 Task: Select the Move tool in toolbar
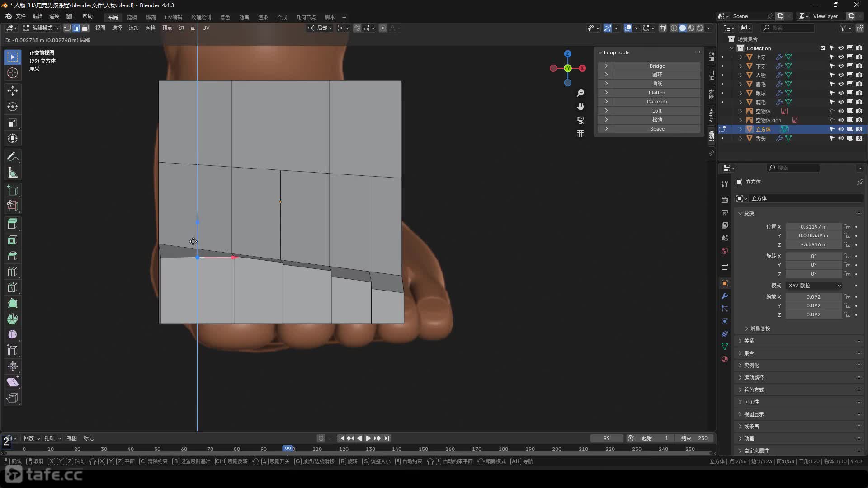click(13, 91)
